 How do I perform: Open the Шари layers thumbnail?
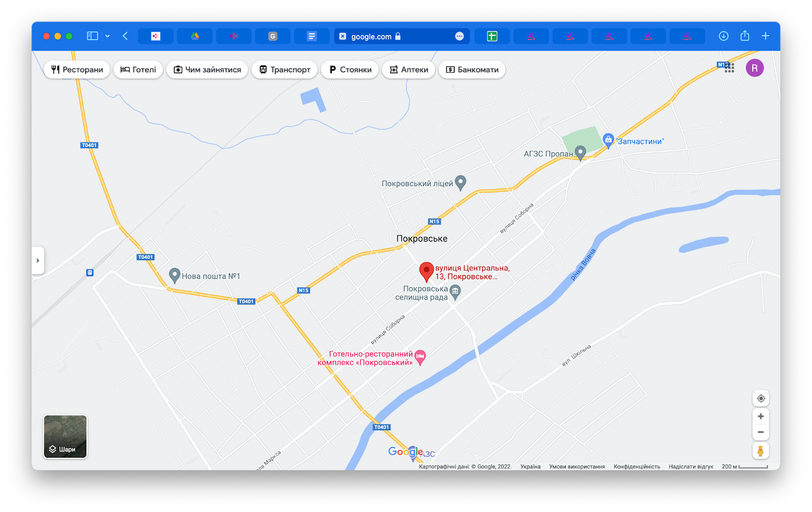65,437
